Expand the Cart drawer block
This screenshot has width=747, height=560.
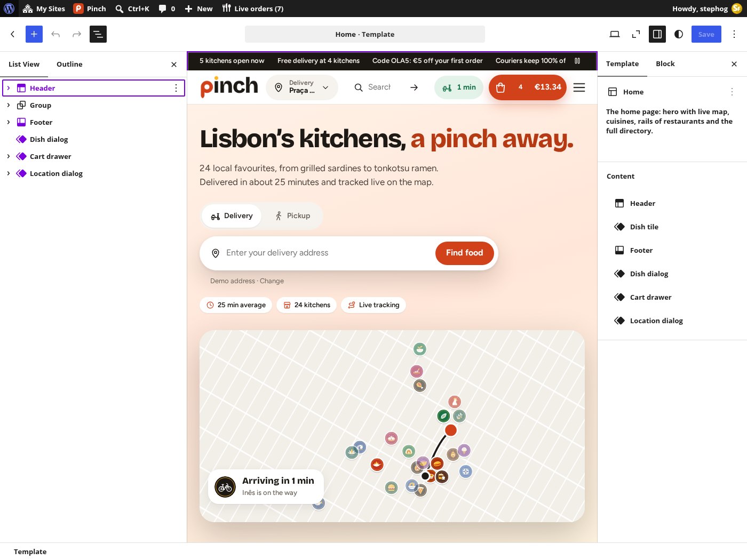pos(9,156)
